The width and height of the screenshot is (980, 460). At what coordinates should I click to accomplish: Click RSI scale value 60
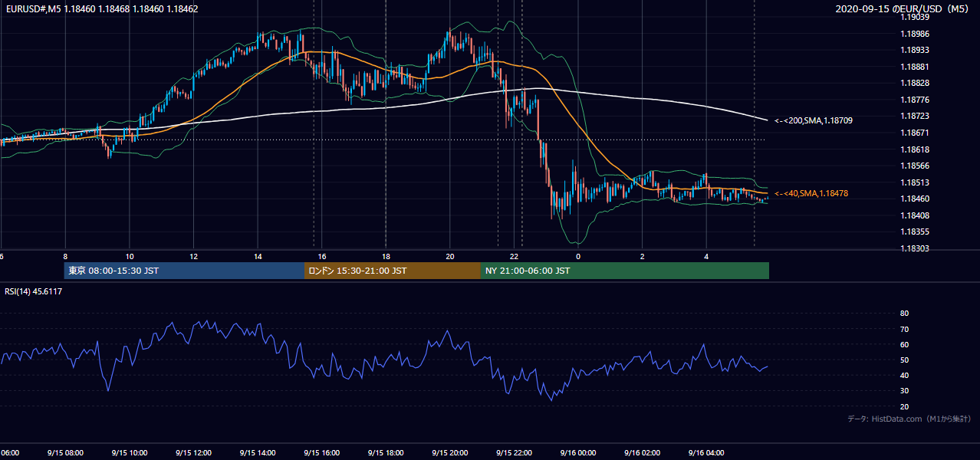(905, 344)
